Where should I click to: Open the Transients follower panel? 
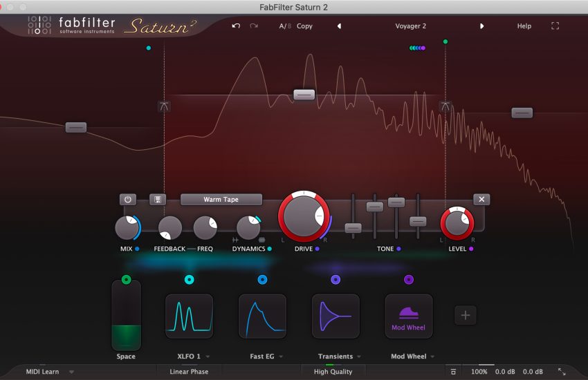pyautogui.click(x=336, y=316)
